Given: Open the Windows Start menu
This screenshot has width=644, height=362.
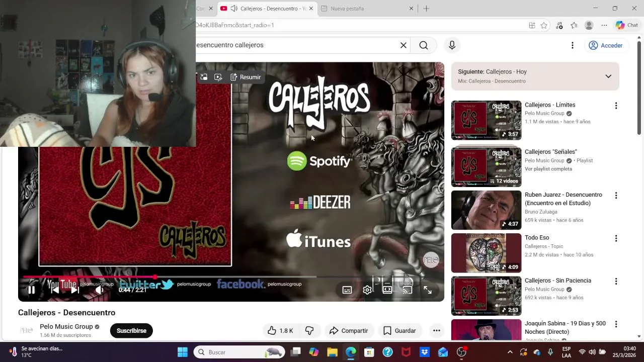Looking at the screenshot, I should pyautogui.click(x=183, y=352).
